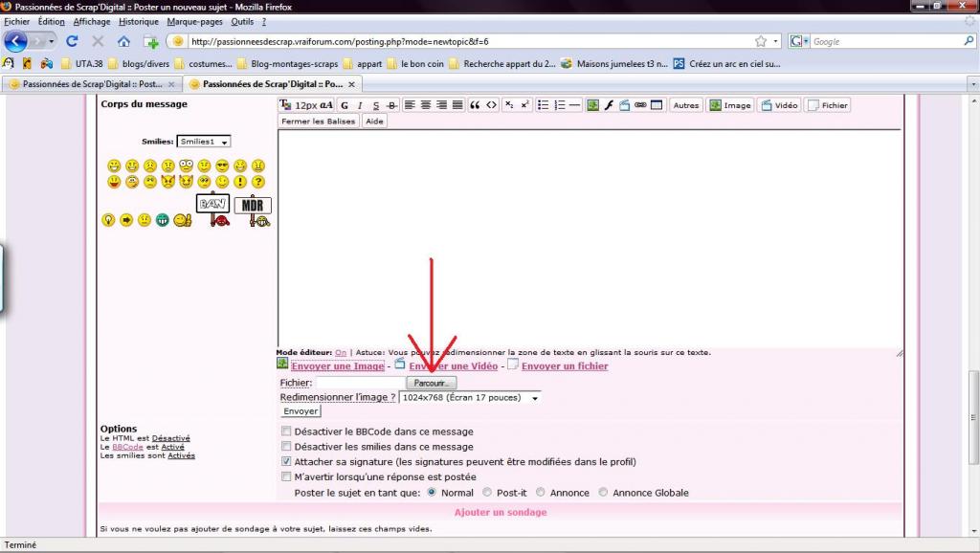This screenshot has width=980, height=553.
Task: Click the insert video clapper icon
Action: point(624,105)
